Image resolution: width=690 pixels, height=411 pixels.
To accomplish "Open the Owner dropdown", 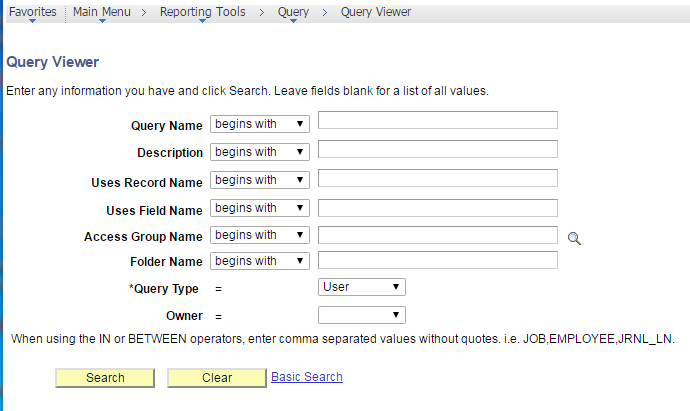I will pyautogui.click(x=362, y=315).
